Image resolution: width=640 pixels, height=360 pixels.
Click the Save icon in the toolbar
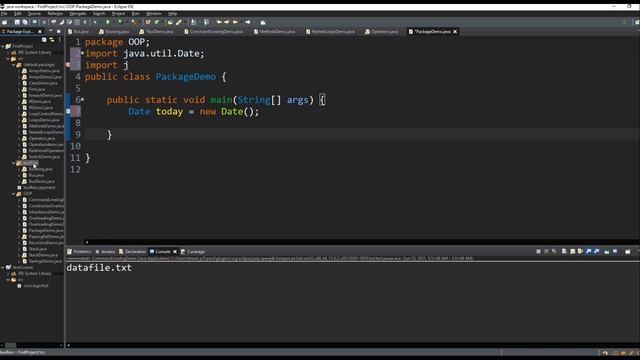tap(17, 22)
